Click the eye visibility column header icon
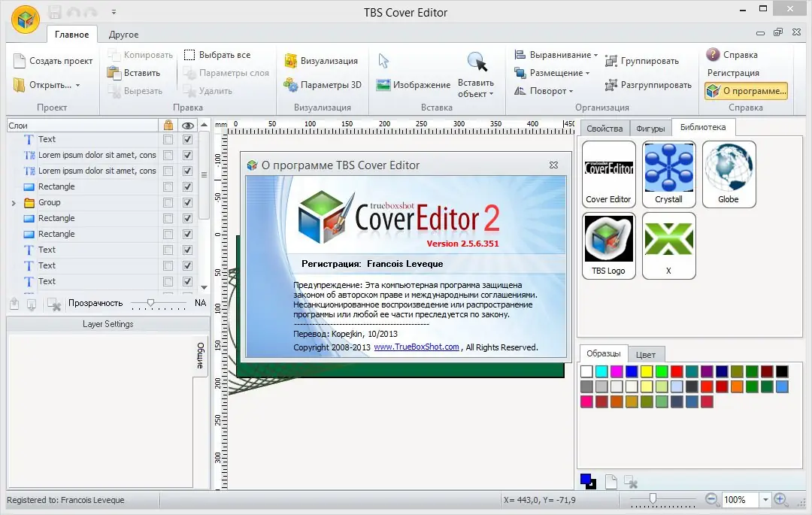Image resolution: width=812 pixels, height=515 pixels. (x=187, y=126)
